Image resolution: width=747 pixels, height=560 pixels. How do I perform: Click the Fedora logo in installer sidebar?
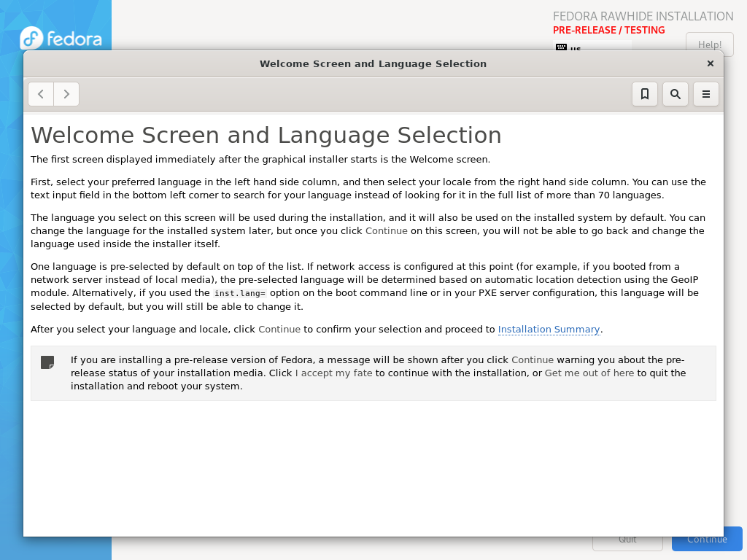coord(61,38)
